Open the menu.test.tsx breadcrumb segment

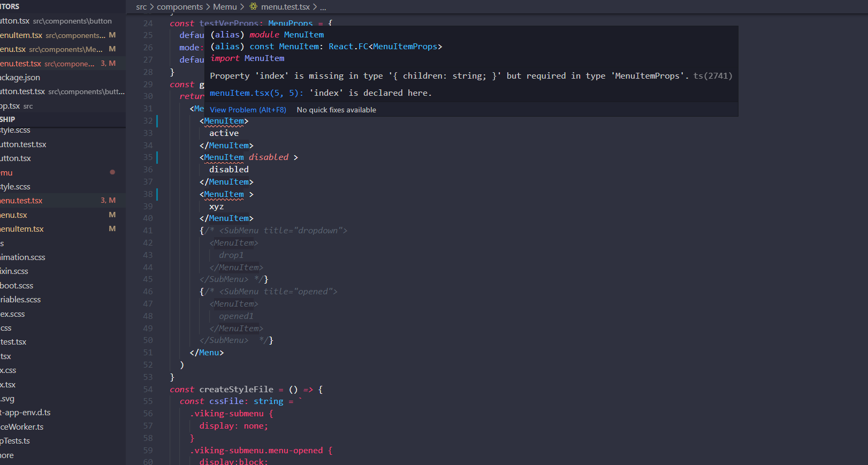(x=285, y=7)
